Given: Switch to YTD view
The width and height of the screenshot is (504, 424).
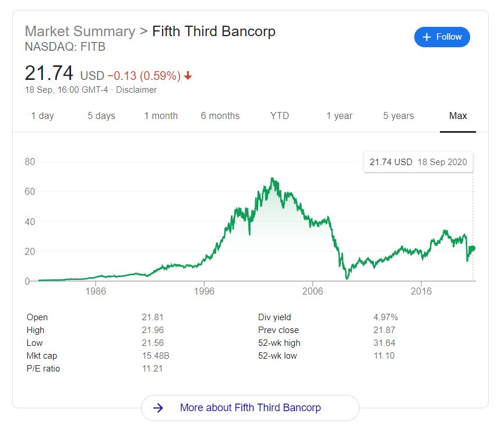Looking at the screenshot, I should click(x=280, y=115).
